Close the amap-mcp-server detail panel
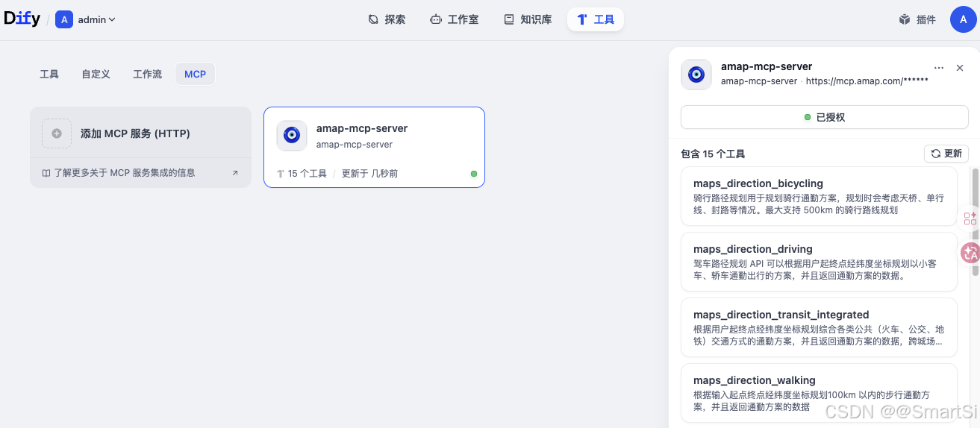The height and width of the screenshot is (428, 980). tap(960, 68)
